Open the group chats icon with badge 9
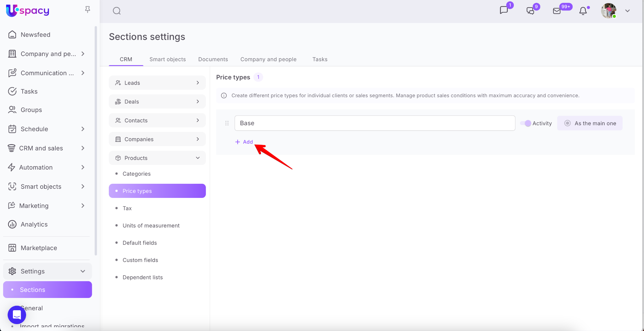 530,11
